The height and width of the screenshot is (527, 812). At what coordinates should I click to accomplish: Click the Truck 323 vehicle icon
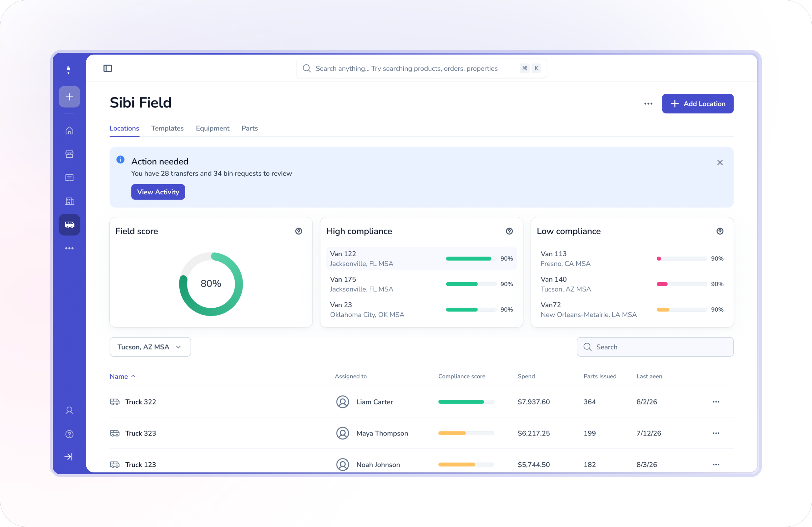coord(115,433)
